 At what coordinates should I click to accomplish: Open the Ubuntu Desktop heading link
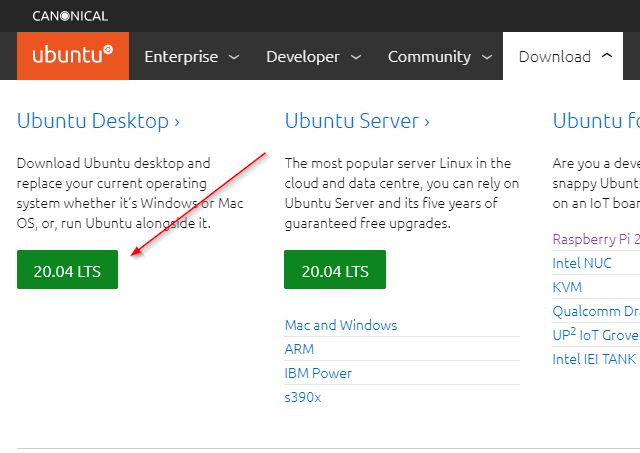coord(98,121)
